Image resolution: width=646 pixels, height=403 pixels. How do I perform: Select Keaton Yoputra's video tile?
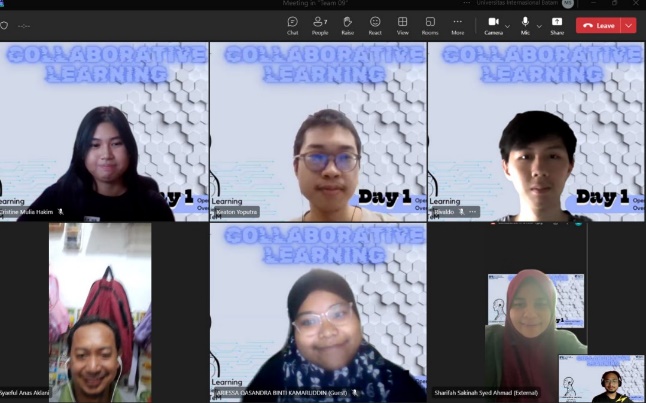[318, 132]
